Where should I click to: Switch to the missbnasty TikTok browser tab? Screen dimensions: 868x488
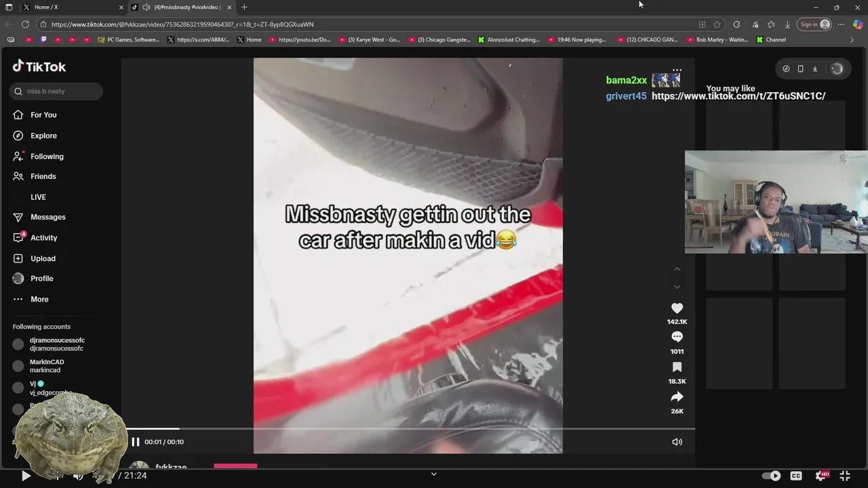click(182, 7)
